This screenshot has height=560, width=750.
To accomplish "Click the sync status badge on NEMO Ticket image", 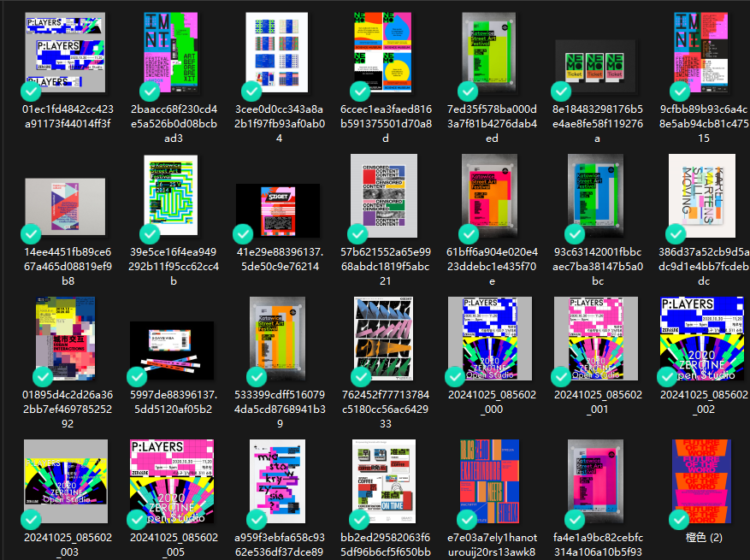I will [561, 91].
